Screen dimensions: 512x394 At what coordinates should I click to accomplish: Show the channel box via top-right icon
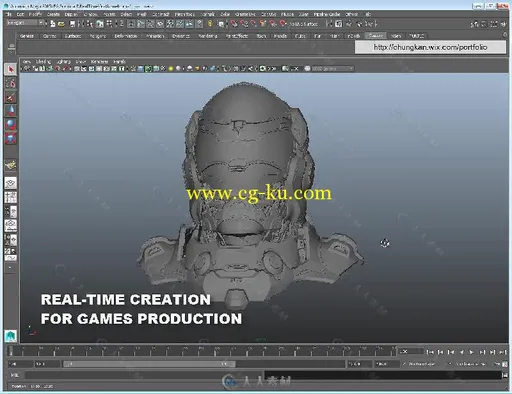point(503,24)
